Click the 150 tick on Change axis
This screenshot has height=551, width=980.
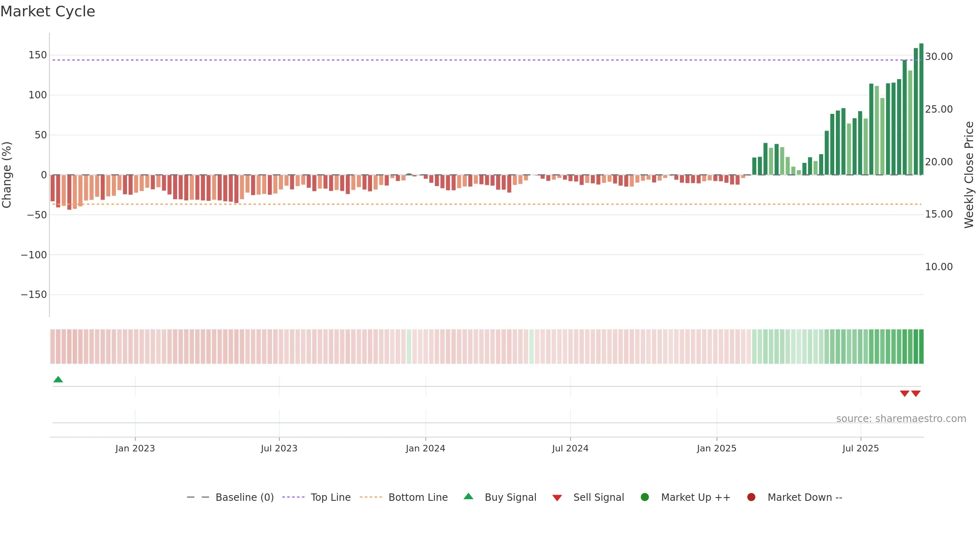click(38, 55)
